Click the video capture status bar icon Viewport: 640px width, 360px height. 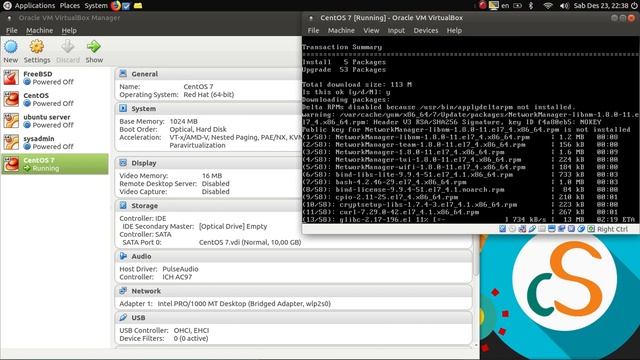tap(562, 229)
